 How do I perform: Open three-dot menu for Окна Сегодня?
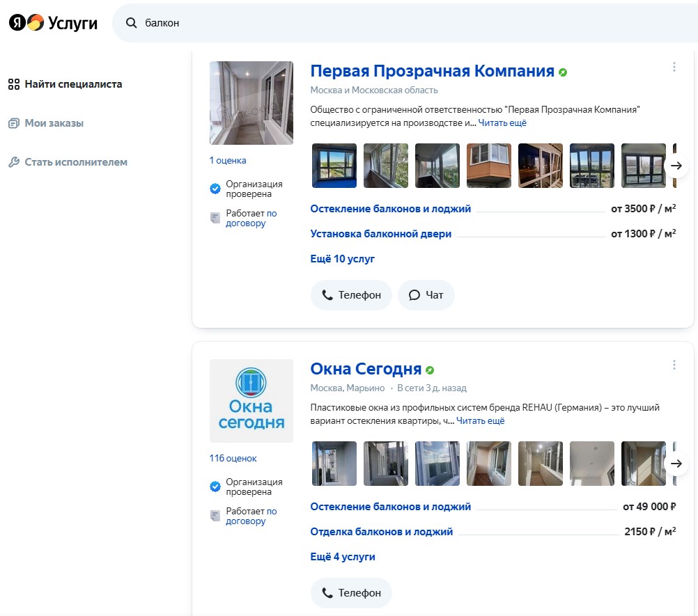tap(674, 365)
